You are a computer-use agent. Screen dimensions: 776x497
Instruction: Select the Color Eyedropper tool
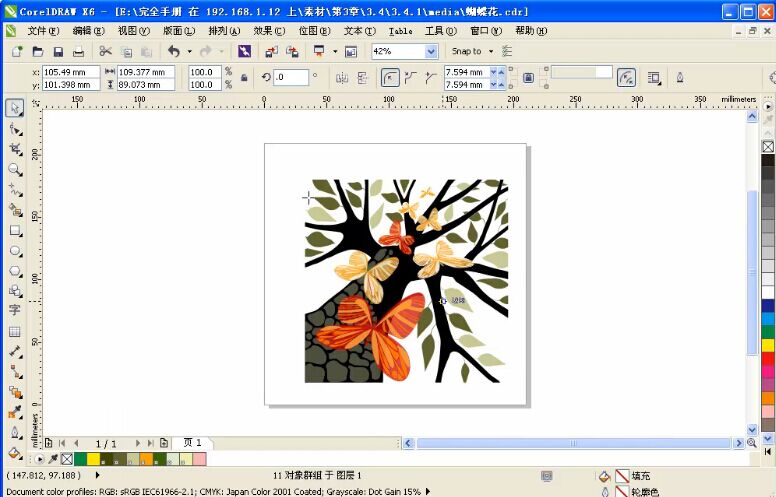point(15,412)
